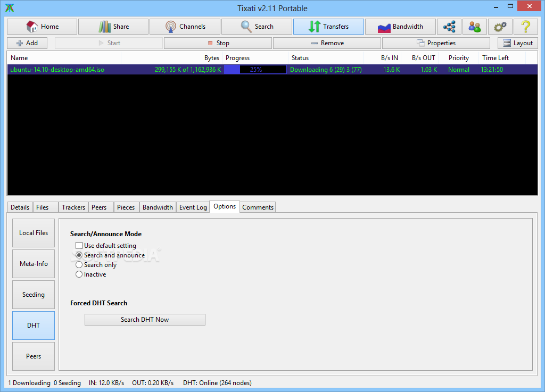Viewport: 545px width, 392px height.
Task: Open the Channels section
Action: click(185, 27)
